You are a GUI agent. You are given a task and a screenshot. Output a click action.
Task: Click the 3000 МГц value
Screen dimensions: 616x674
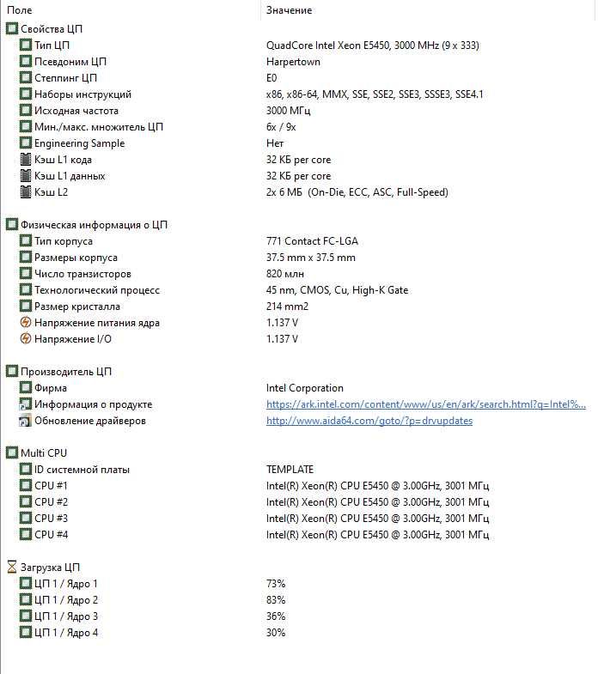coord(288,111)
